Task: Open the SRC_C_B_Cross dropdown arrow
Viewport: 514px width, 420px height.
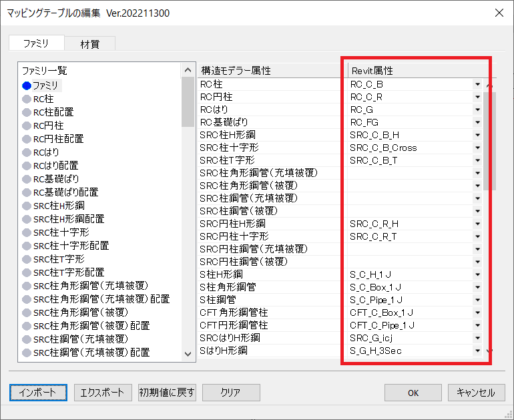Action: click(477, 148)
